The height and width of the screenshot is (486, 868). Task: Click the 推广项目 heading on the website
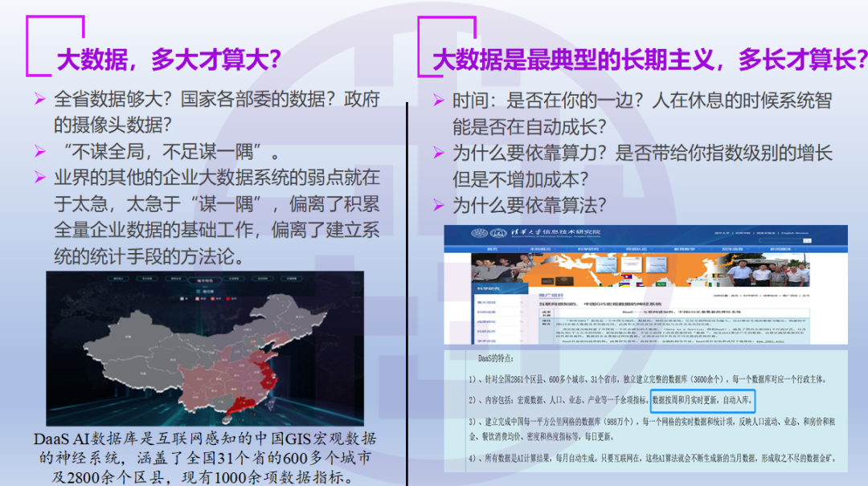551,296
